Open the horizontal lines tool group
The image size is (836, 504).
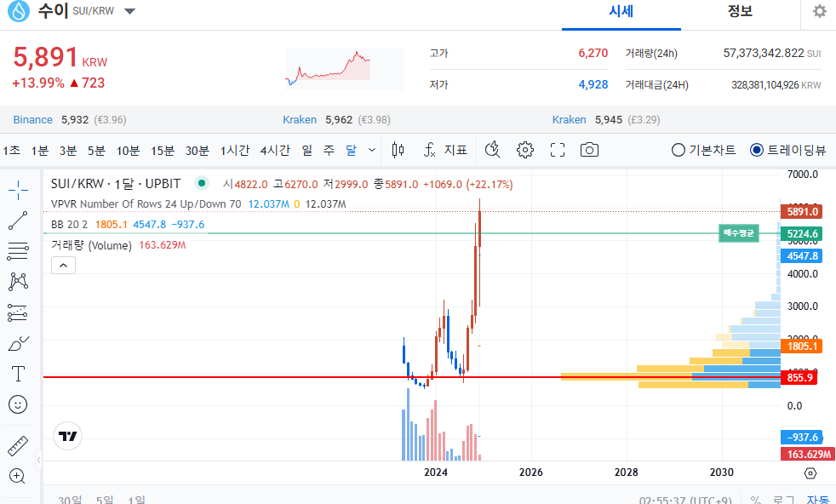click(x=18, y=251)
